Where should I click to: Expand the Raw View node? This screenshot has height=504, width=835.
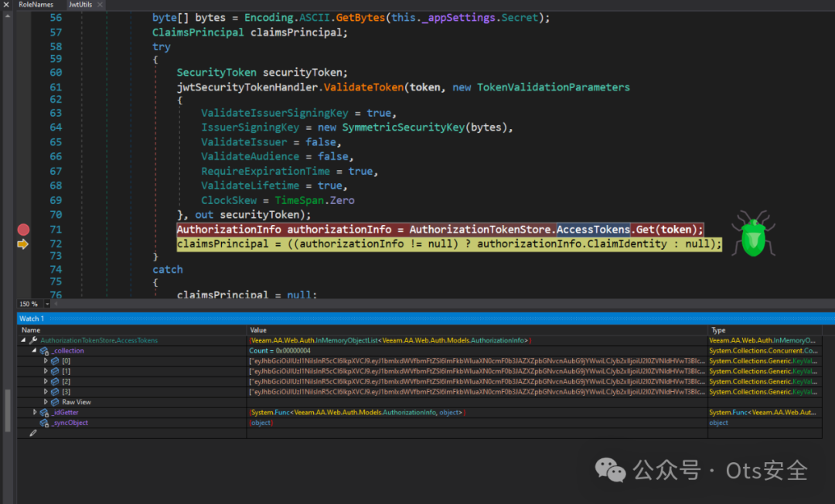coord(46,402)
